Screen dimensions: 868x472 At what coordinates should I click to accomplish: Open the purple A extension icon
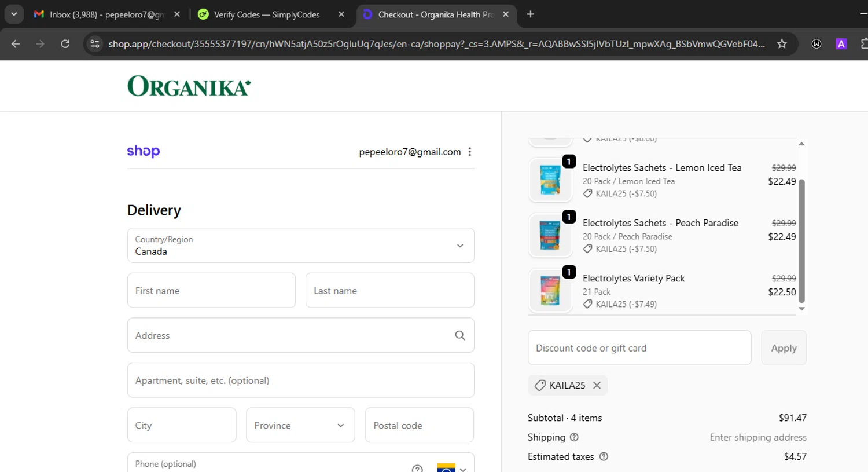coord(841,44)
